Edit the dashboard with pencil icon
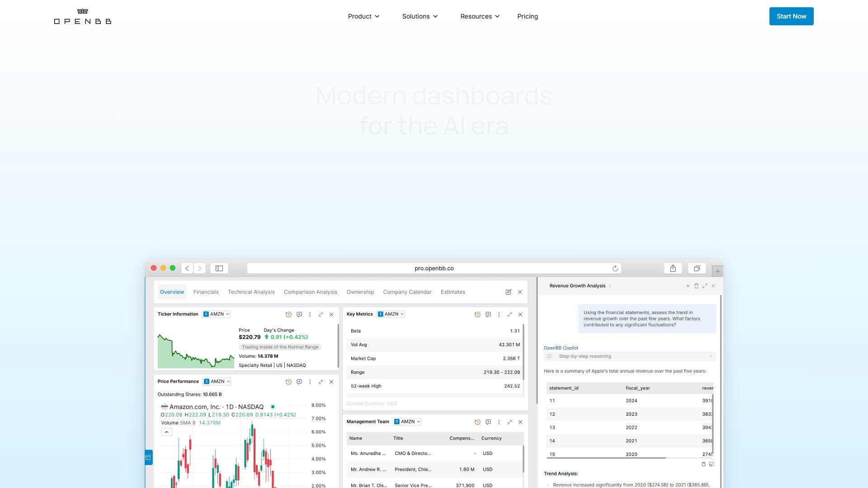The width and height of the screenshot is (868, 488). pos(508,292)
